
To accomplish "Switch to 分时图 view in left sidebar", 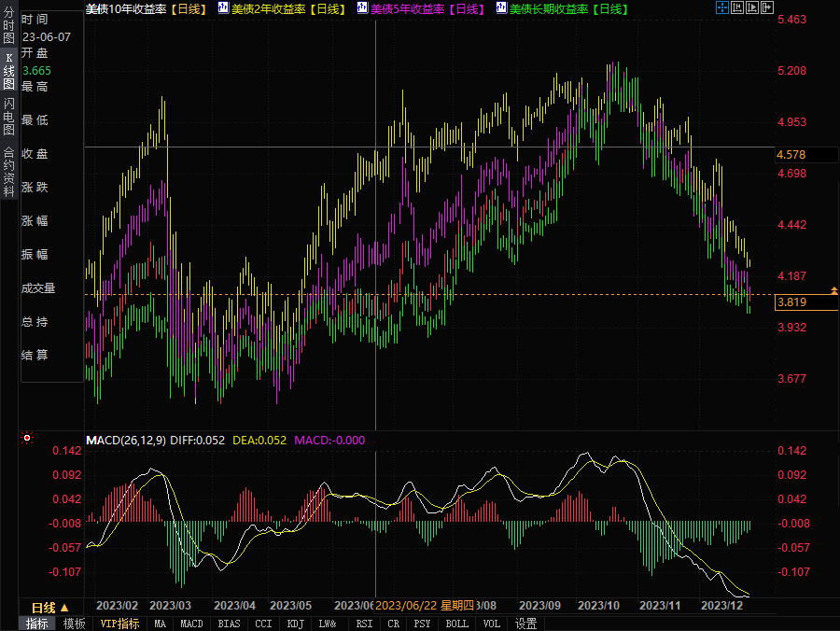I will pyautogui.click(x=8, y=26).
